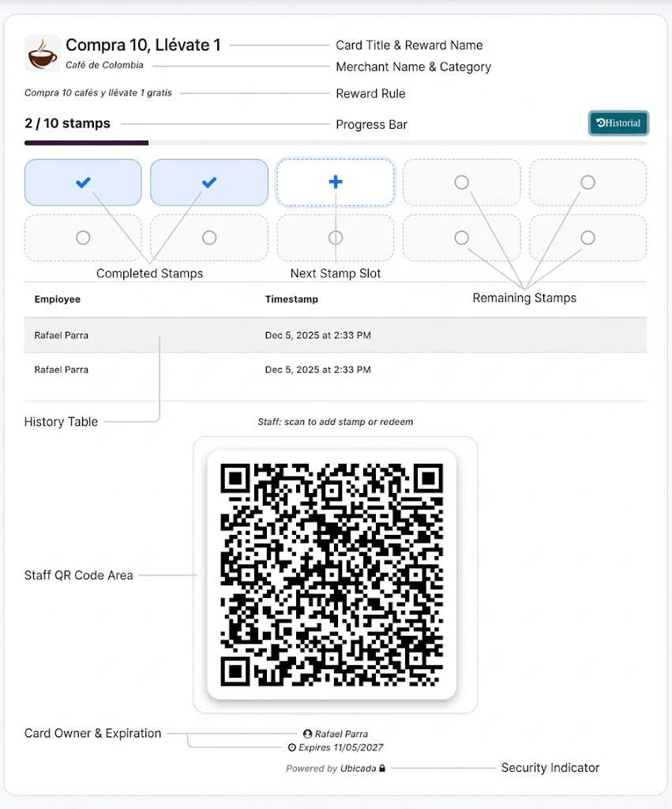Click the first completed stamp checkmark
This screenshot has height=809, width=672.
(x=83, y=182)
